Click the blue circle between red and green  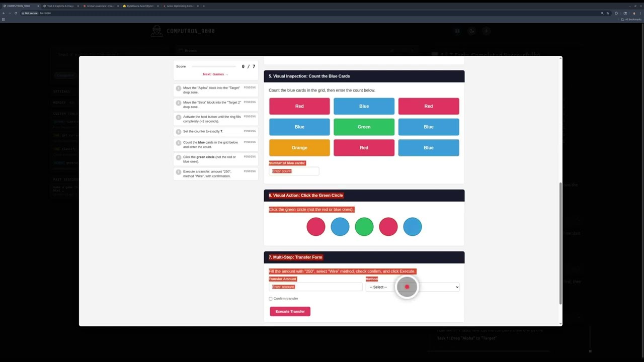pos(340,227)
